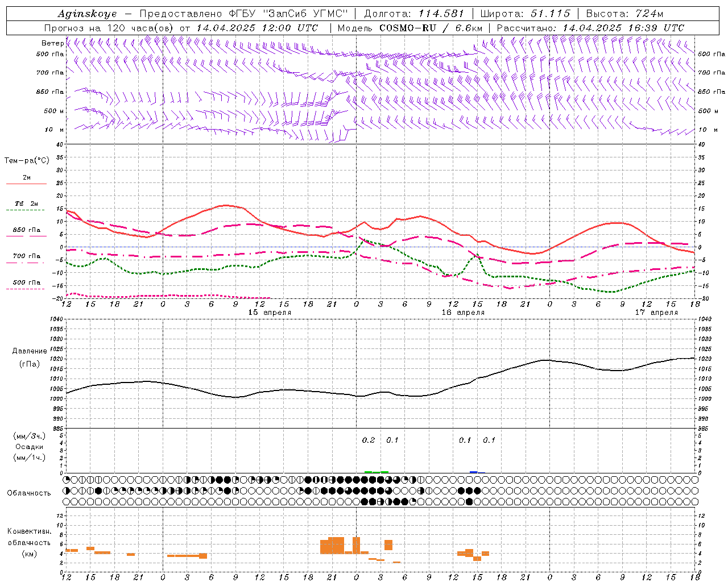Screen dimensions: 728x582
Task: Click the blue precipitation bar
Action: [x=474, y=472]
